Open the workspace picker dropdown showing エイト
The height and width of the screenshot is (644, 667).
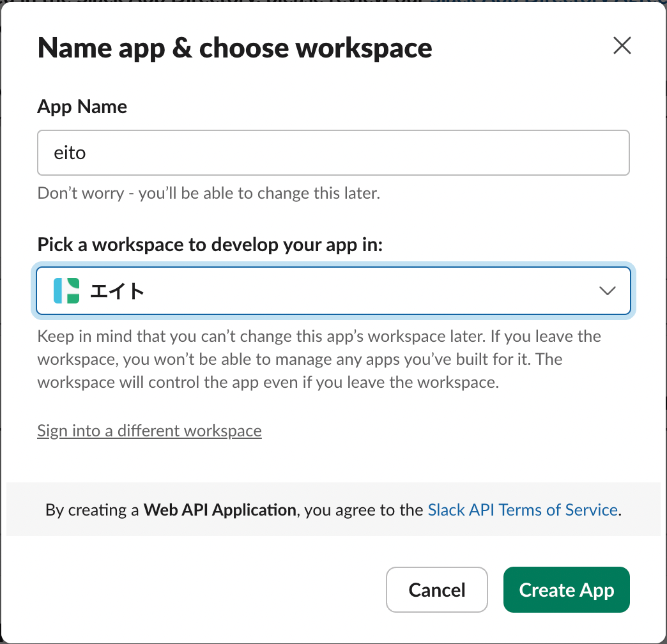click(x=333, y=291)
